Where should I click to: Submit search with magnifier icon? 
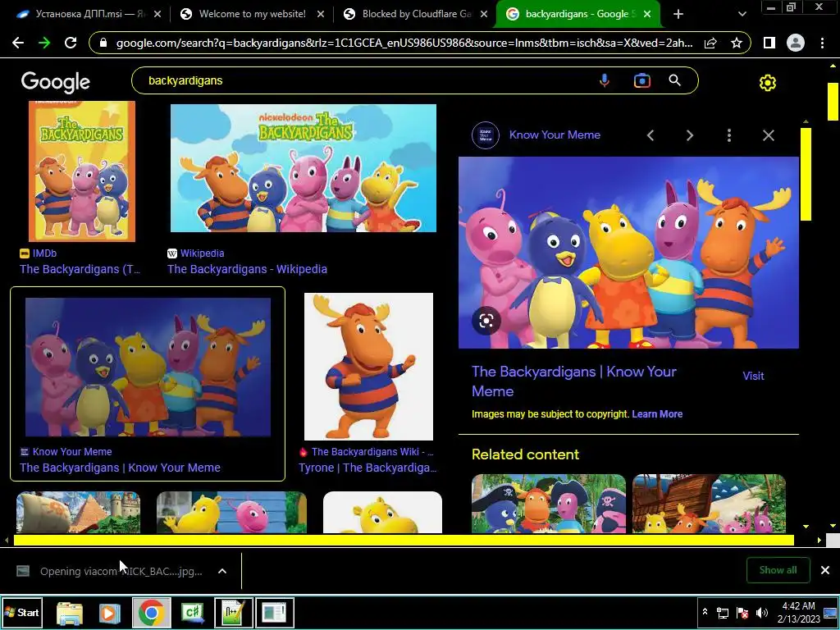point(675,80)
